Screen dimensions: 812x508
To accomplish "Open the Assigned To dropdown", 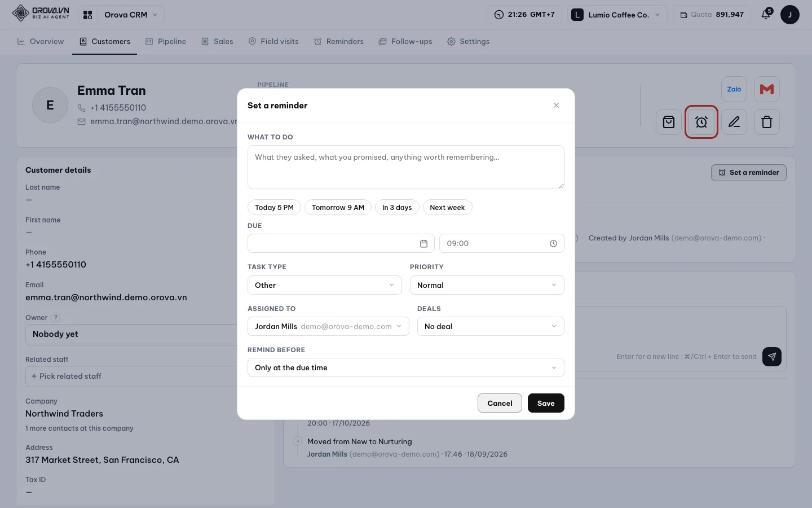I will tap(328, 326).
